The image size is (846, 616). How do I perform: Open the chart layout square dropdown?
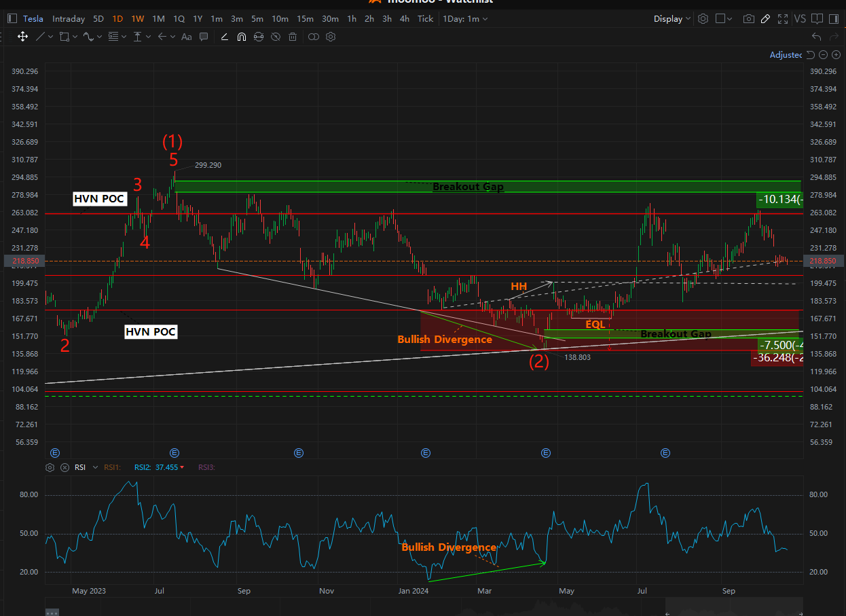point(724,19)
